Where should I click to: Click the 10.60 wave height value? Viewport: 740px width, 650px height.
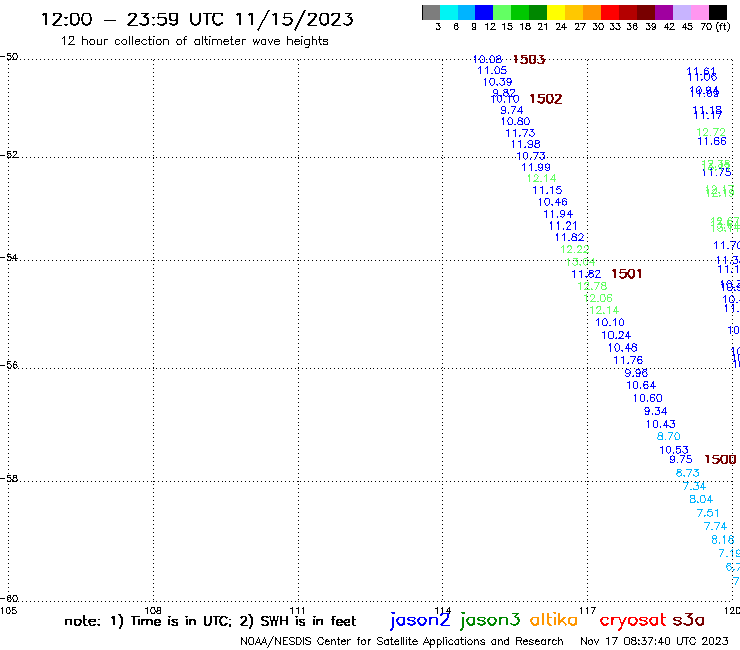point(648,398)
